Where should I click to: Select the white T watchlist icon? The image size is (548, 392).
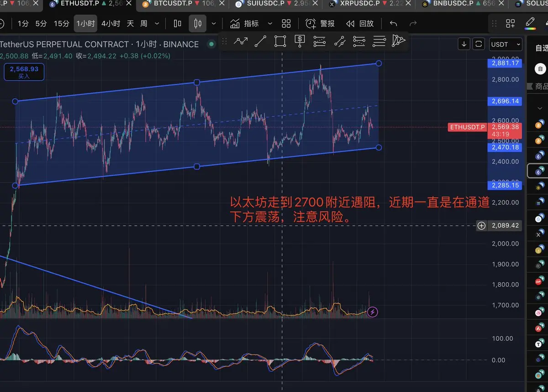[538, 344]
